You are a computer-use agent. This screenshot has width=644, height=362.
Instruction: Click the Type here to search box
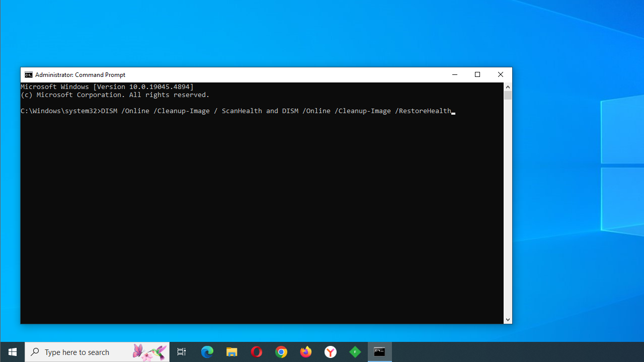coord(98,352)
